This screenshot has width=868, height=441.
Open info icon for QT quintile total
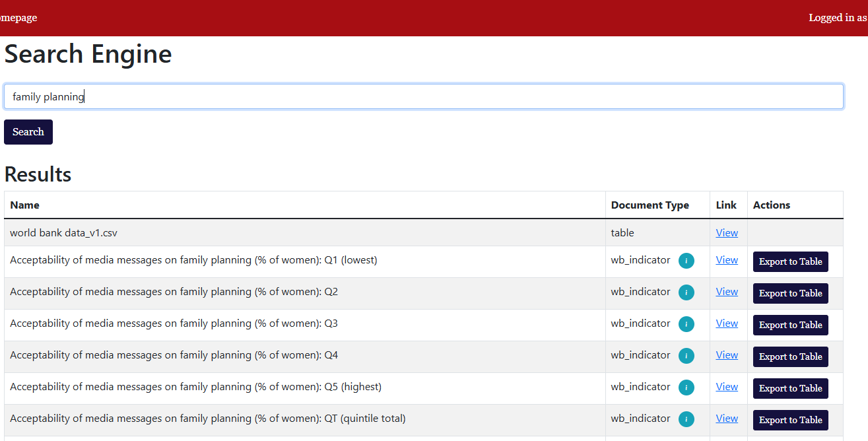(686, 419)
